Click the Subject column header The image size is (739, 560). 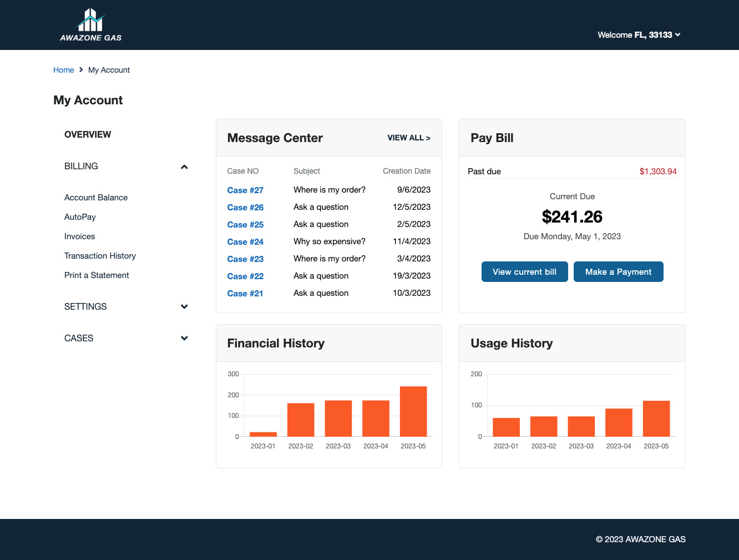(307, 171)
